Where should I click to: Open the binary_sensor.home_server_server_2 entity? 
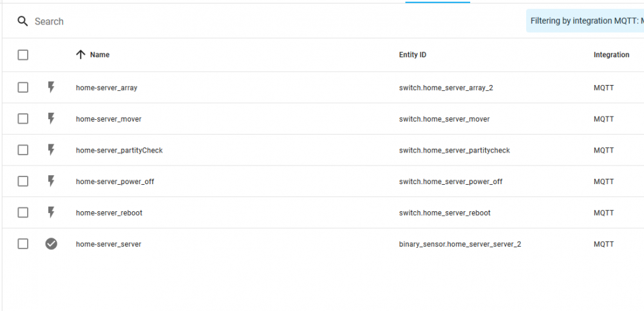pos(460,244)
